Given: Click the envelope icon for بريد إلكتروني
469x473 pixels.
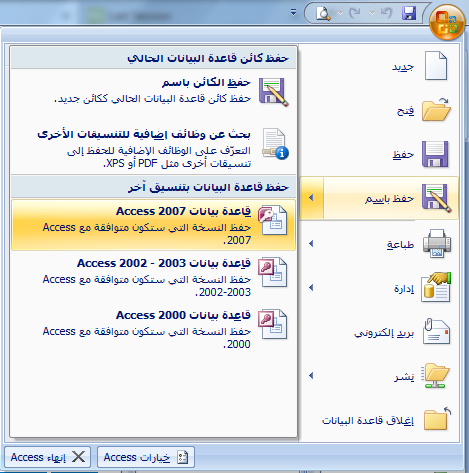Looking at the screenshot, I should pyautogui.click(x=436, y=331).
